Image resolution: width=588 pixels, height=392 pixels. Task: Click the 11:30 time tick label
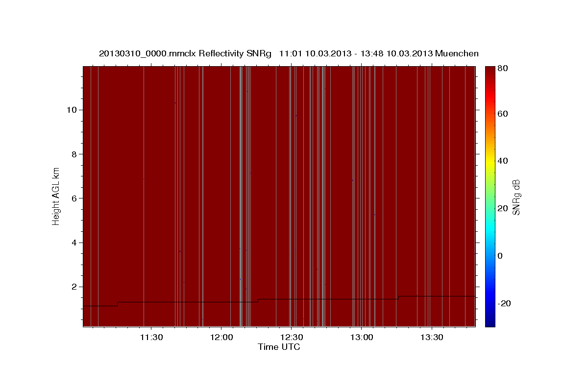(x=151, y=338)
